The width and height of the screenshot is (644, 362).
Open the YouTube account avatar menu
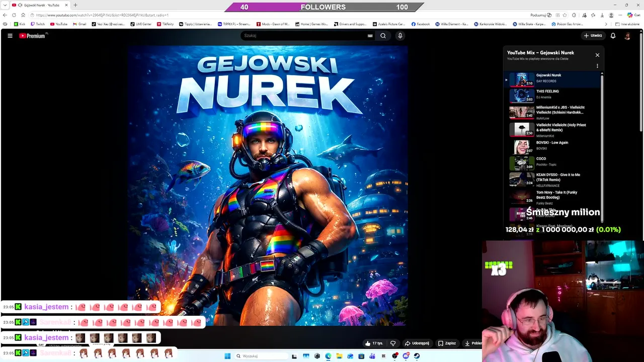627,36
